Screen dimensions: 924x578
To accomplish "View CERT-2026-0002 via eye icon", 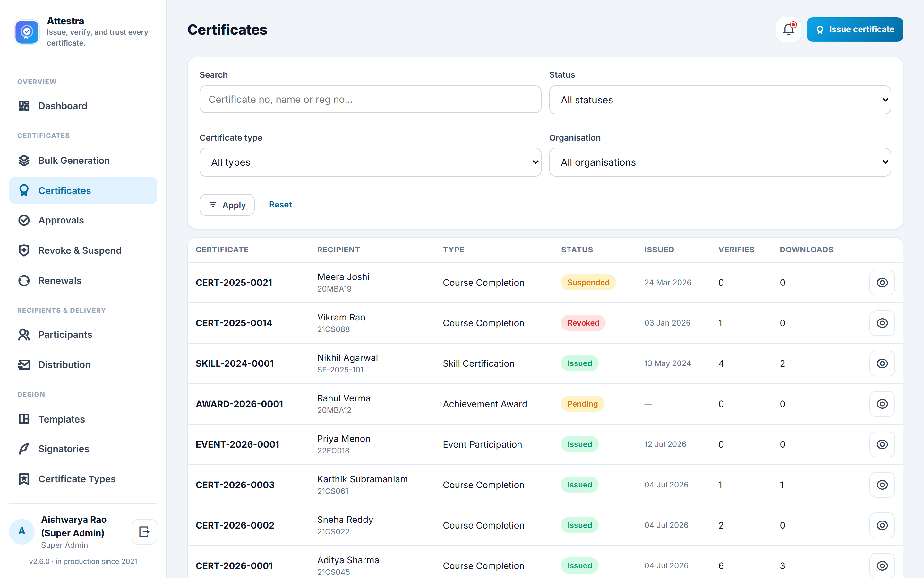I will pyautogui.click(x=882, y=525).
